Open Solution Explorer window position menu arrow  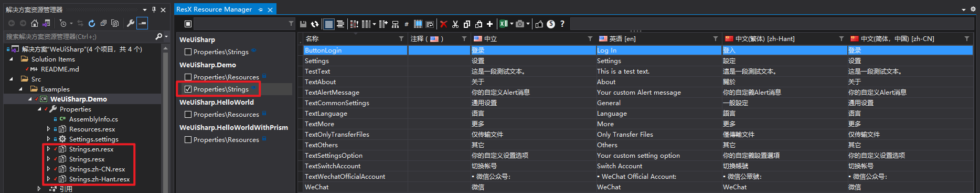(x=145, y=9)
